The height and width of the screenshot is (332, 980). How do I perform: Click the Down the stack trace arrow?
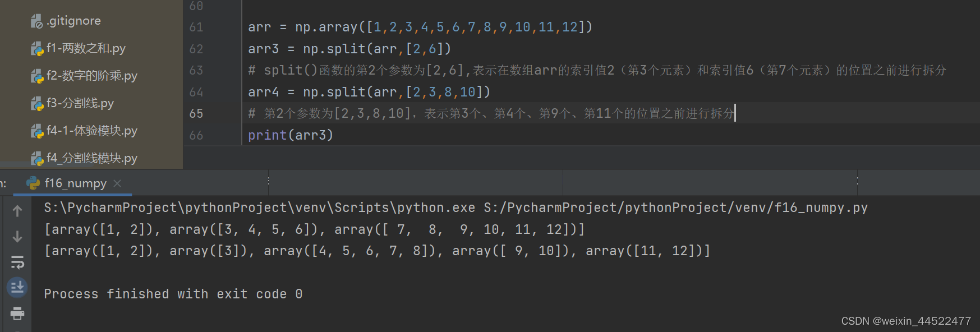pos(17,237)
